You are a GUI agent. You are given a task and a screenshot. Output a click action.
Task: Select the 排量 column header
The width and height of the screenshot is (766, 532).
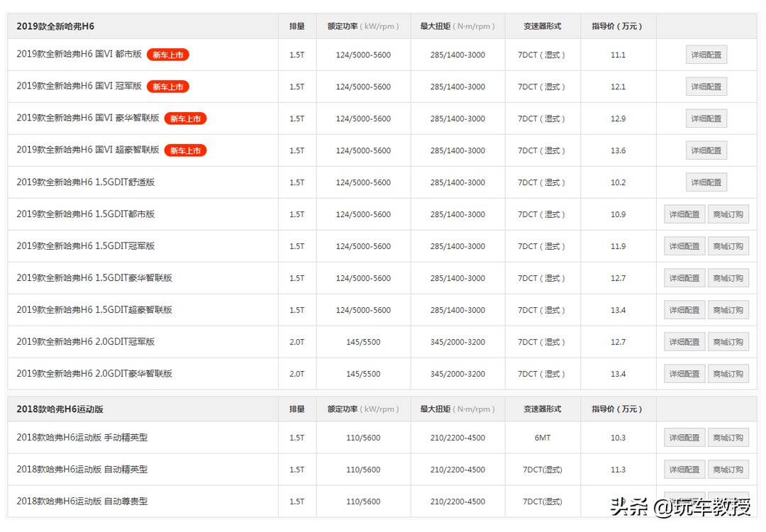click(x=296, y=26)
